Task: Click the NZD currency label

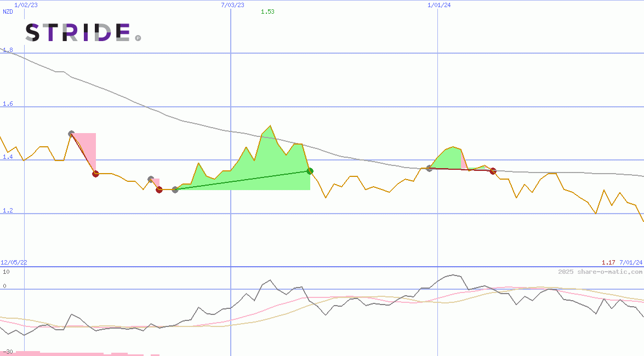Action: point(8,12)
